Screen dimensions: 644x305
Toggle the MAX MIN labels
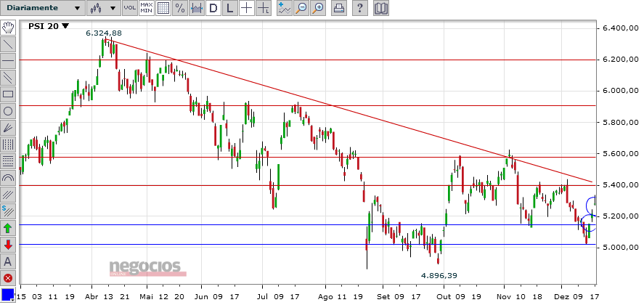pyautogui.click(x=147, y=8)
